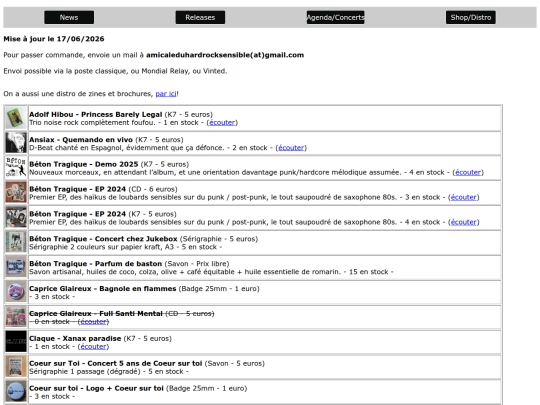Select the title "Béton Tragique - Concert chez Jukebox"

point(103,239)
